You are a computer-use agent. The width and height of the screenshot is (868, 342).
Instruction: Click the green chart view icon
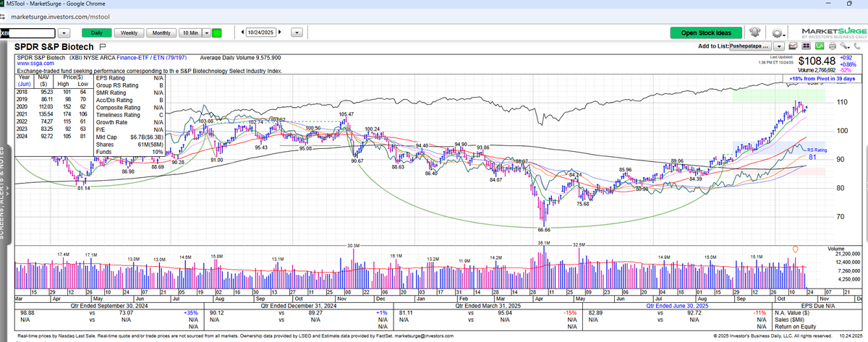pos(820,46)
